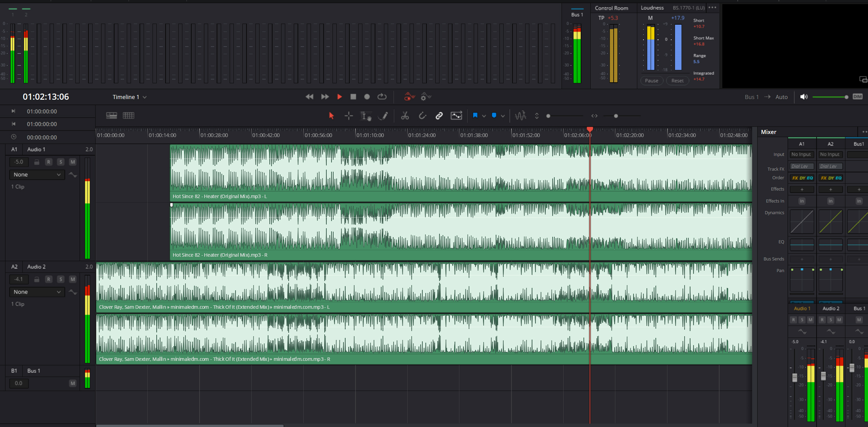868x427 pixels.
Task: Click the monitor volume slider
Action: pyautogui.click(x=830, y=97)
